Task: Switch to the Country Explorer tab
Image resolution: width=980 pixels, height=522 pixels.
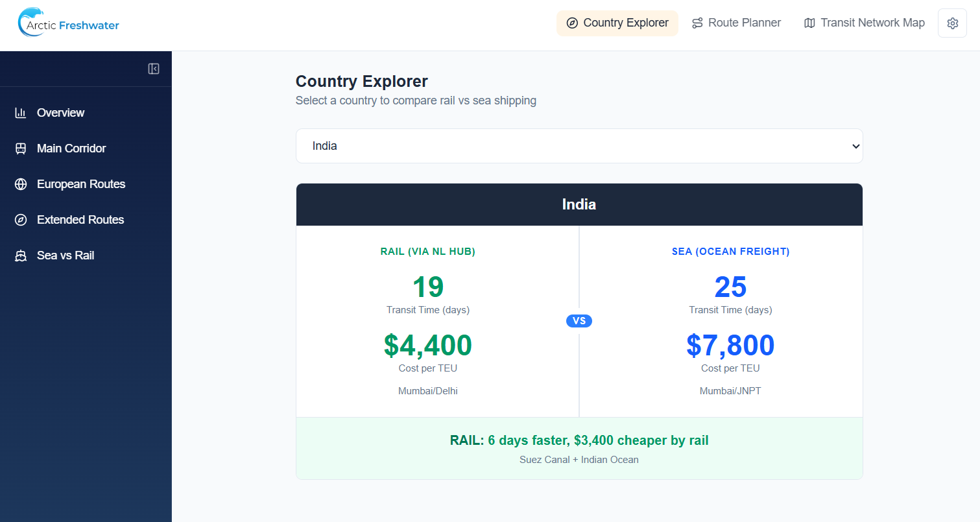Action: (x=617, y=23)
